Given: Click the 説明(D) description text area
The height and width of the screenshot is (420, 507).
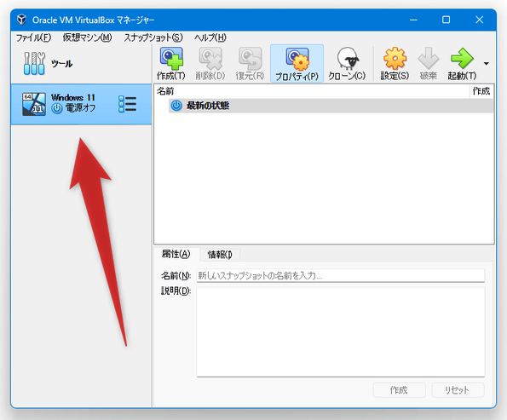Looking at the screenshot, I should tap(341, 331).
